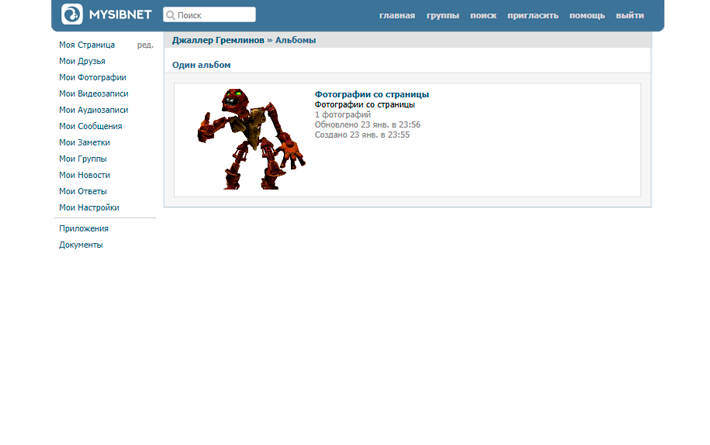Click the MYSIBNET logo icon
710x445 pixels.
[72, 14]
